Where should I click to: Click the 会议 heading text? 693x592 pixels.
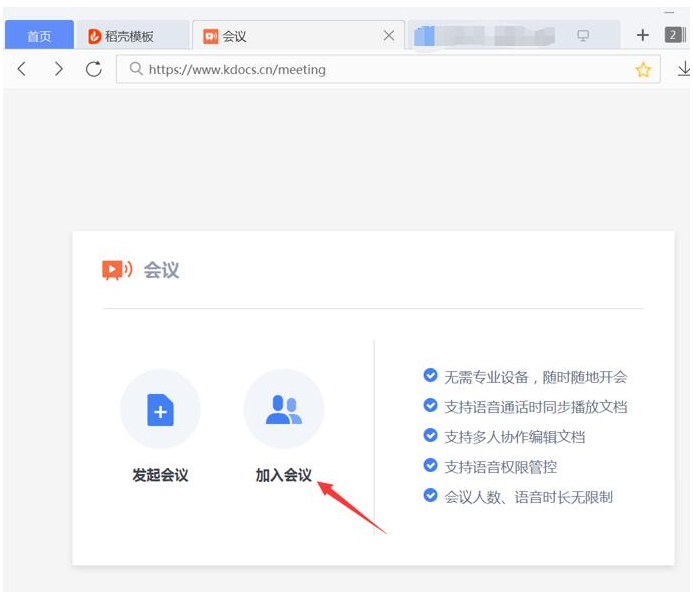(x=161, y=270)
